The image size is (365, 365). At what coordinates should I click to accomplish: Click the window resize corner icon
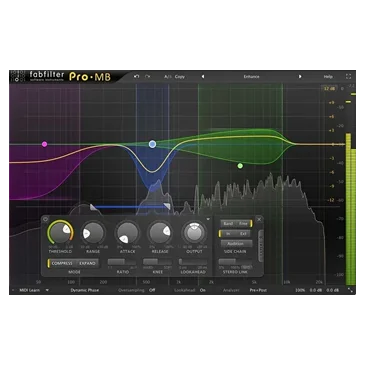tap(350, 290)
